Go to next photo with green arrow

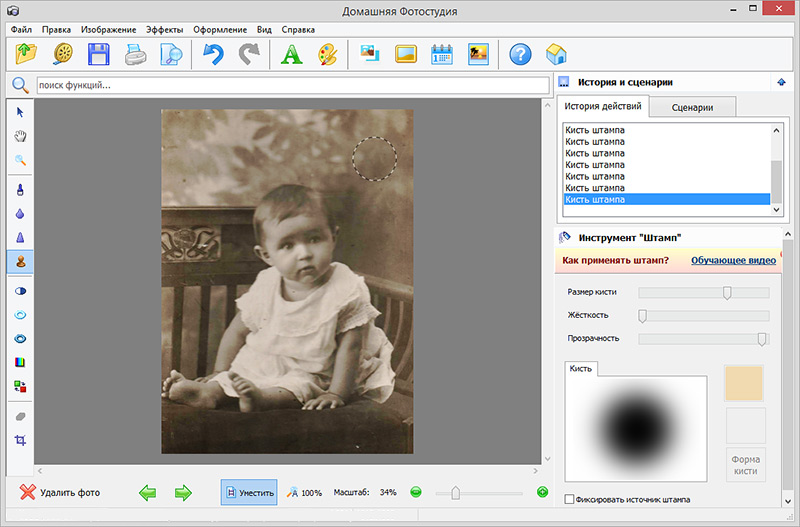coord(183,492)
